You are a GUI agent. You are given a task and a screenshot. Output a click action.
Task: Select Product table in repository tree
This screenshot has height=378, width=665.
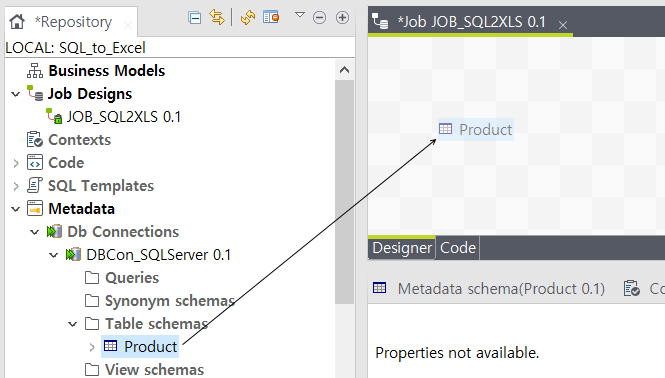151,347
